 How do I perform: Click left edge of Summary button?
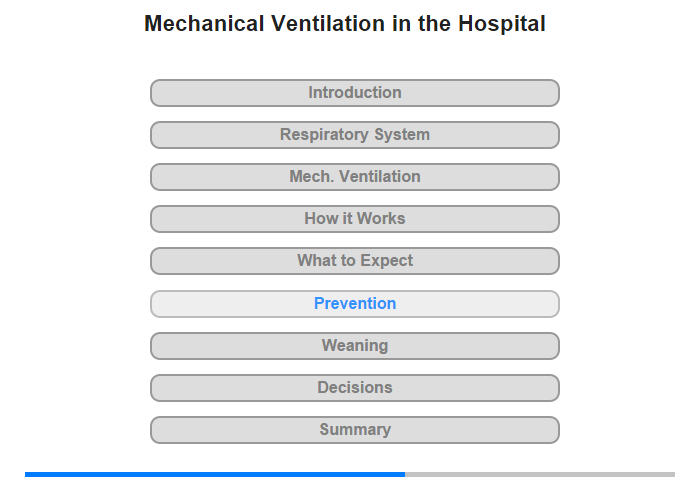(x=154, y=430)
